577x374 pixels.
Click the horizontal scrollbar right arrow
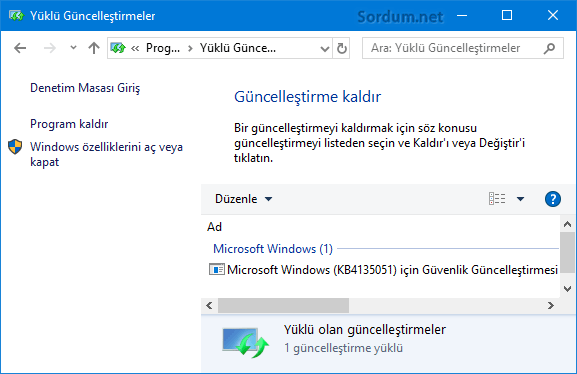click(x=551, y=306)
